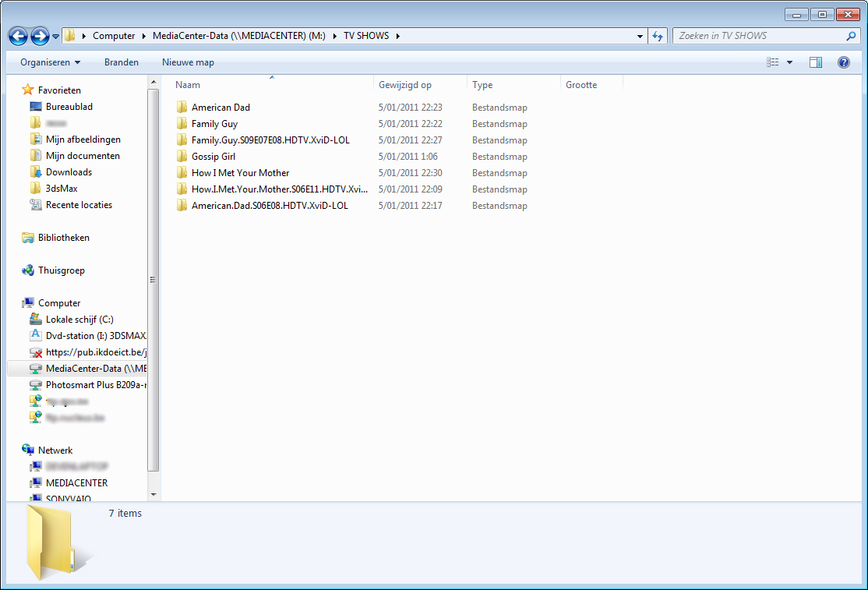Click the folder icon in the address bar
Viewport: 868px width, 590px height.
(x=70, y=36)
